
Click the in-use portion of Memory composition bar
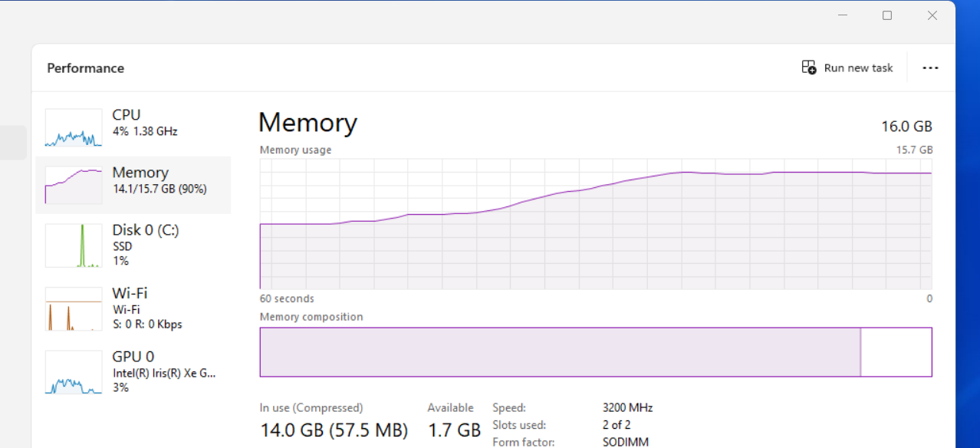pyautogui.click(x=560, y=352)
